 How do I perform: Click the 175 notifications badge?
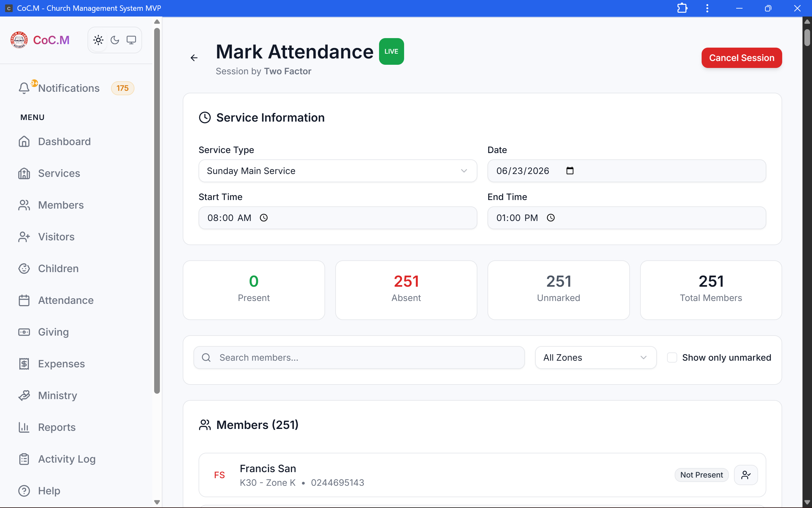click(122, 88)
